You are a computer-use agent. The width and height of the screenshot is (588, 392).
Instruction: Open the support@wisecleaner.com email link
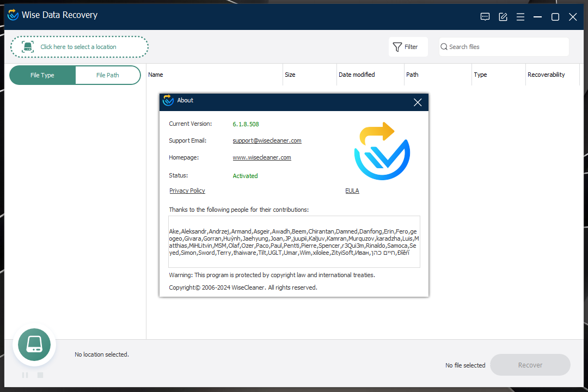(267, 140)
